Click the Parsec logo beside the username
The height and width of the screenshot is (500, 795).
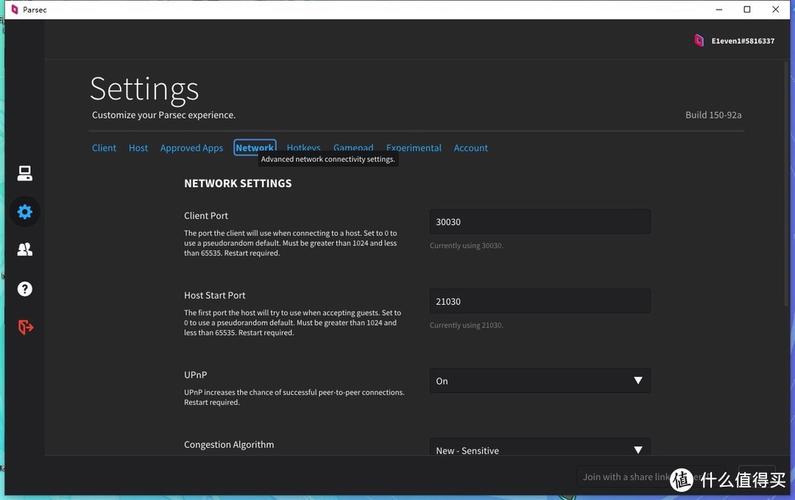699,41
